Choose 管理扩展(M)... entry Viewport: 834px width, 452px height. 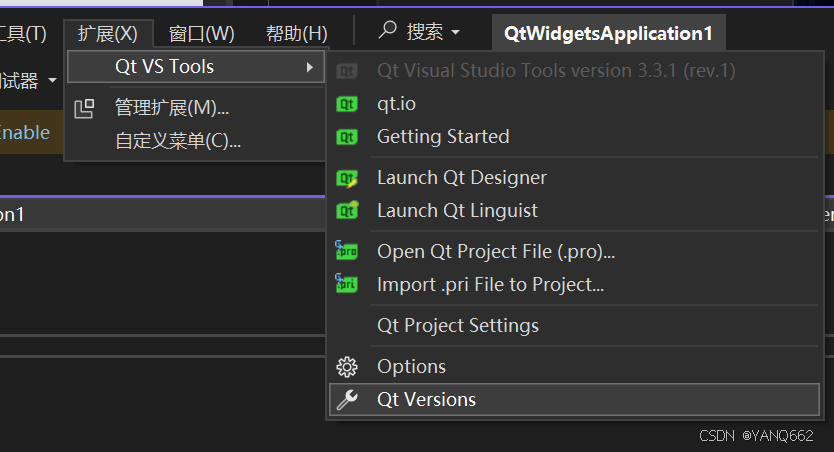(x=196, y=108)
